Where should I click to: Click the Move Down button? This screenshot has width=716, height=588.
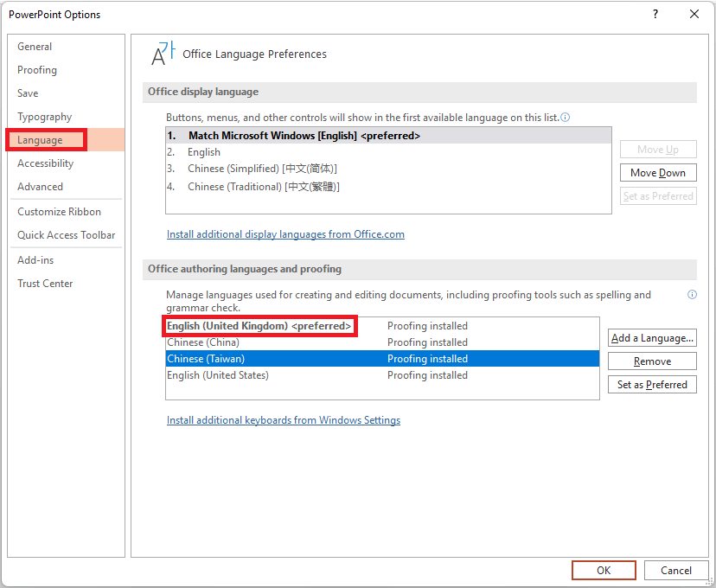click(x=658, y=173)
